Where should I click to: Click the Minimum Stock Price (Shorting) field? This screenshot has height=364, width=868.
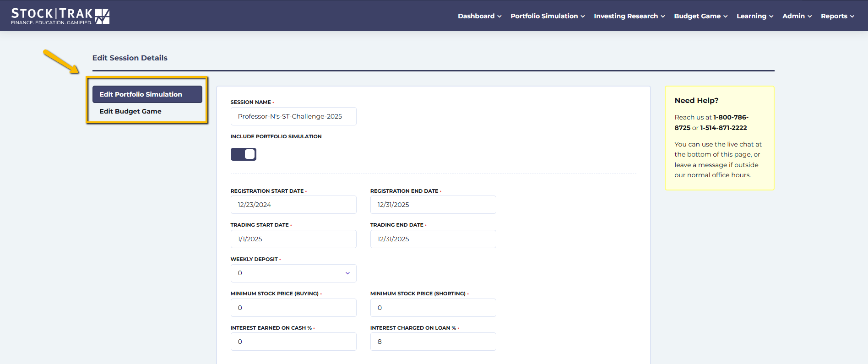click(x=433, y=308)
